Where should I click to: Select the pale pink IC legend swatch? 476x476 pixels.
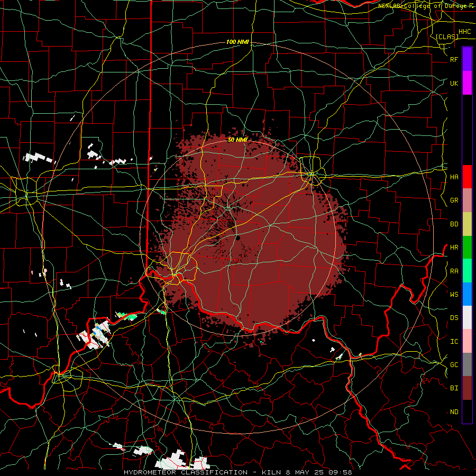point(467,341)
